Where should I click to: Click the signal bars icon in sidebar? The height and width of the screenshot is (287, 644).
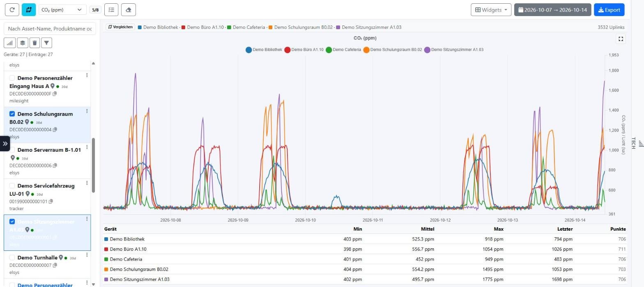click(10, 43)
